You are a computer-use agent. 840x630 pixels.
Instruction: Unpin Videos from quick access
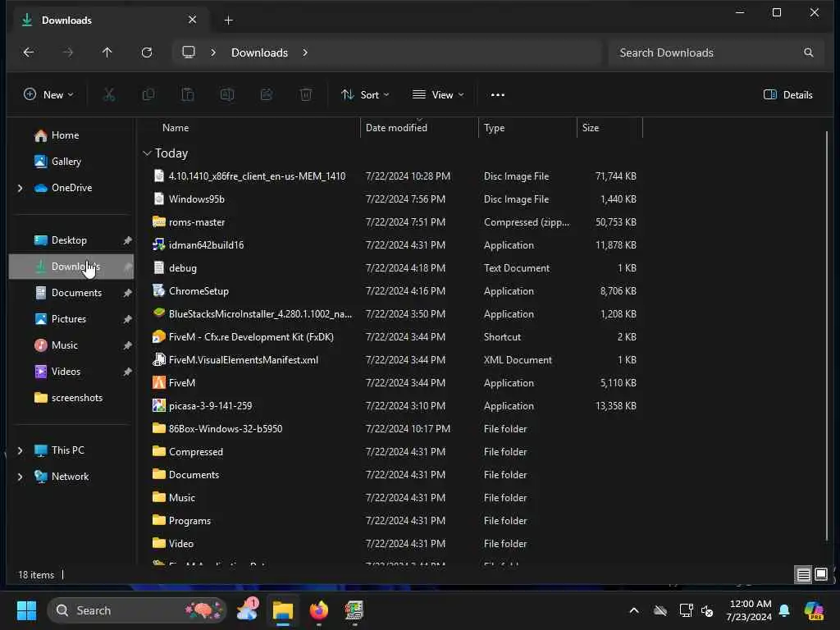click(127, 372)
